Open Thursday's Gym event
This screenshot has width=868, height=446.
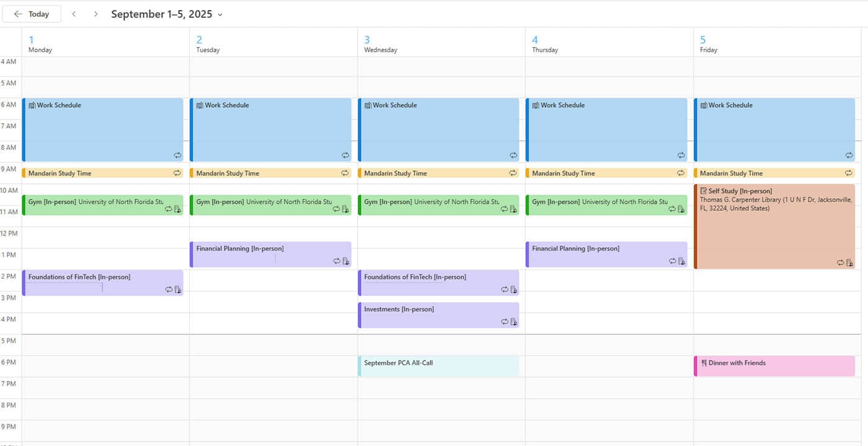coord(595,205)
